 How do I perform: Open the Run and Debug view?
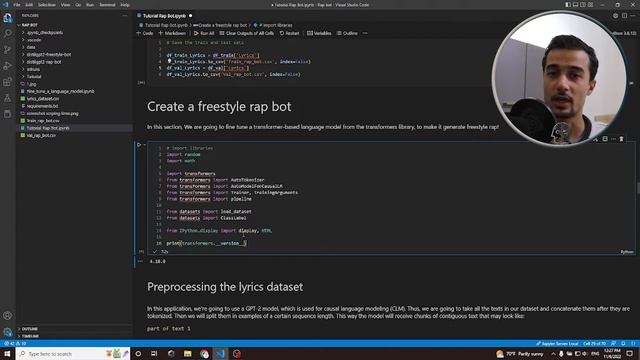pyautogui.click(x=7, y=66)
